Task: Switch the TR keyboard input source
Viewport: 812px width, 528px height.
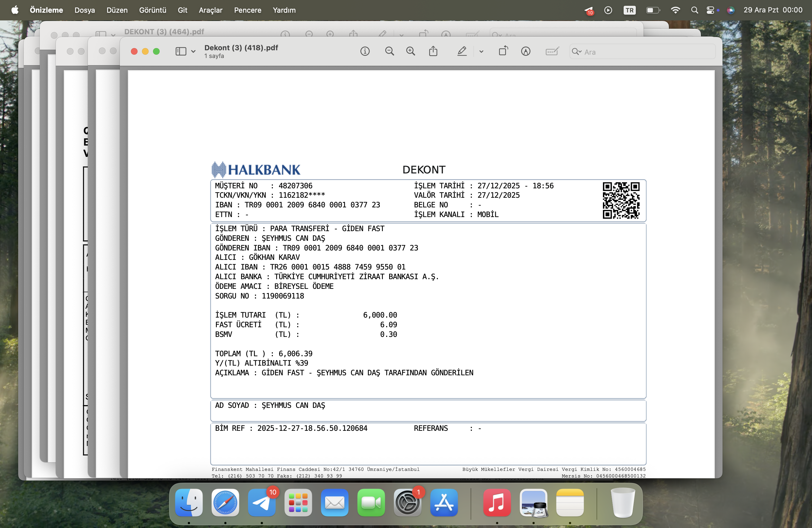Action: click(x=629, y=10)
